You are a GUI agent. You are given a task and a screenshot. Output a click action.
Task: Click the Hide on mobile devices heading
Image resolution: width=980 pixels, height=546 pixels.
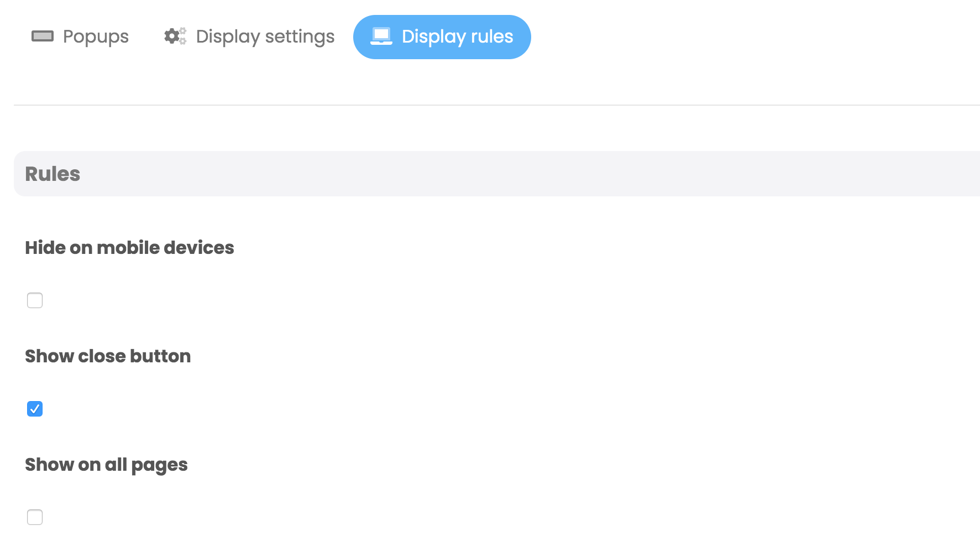[x=129, y=247]
